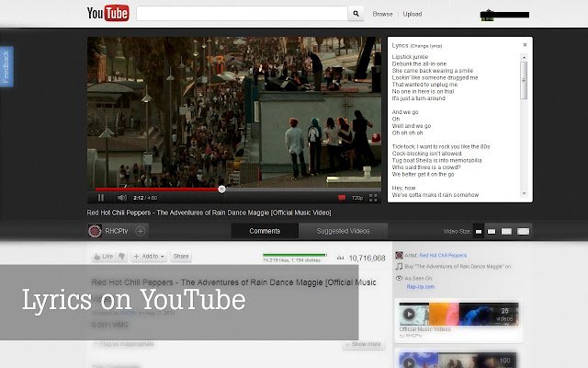Enter fullscreen mode in player
The image size is (588, 368).
click(373, 198)
